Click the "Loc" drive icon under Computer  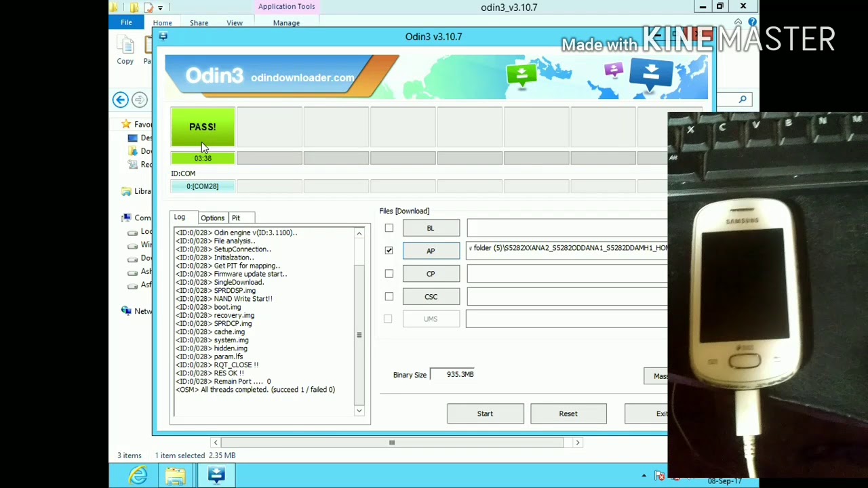(x=133, y=231)
